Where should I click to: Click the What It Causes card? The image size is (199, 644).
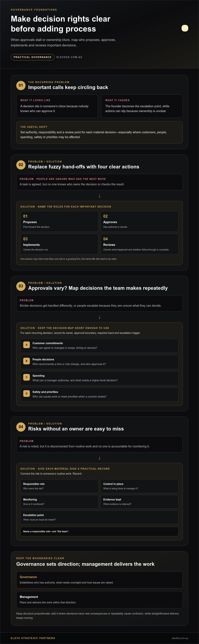(x=142, y=106)
